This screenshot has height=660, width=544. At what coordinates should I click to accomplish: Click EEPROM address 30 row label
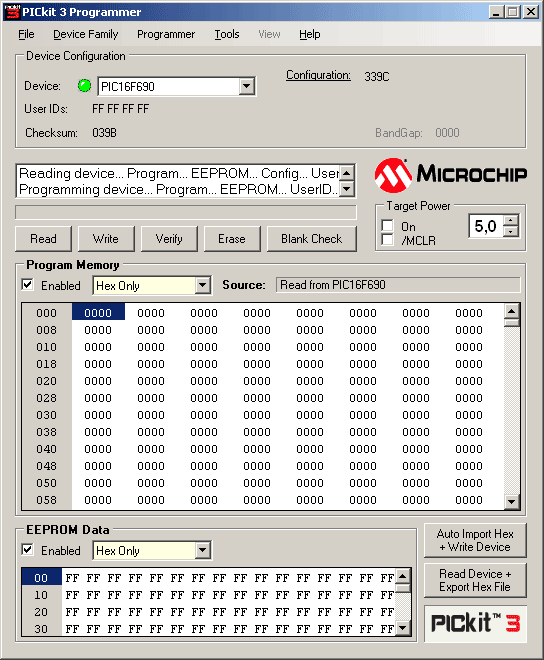(x=41, y=629)
